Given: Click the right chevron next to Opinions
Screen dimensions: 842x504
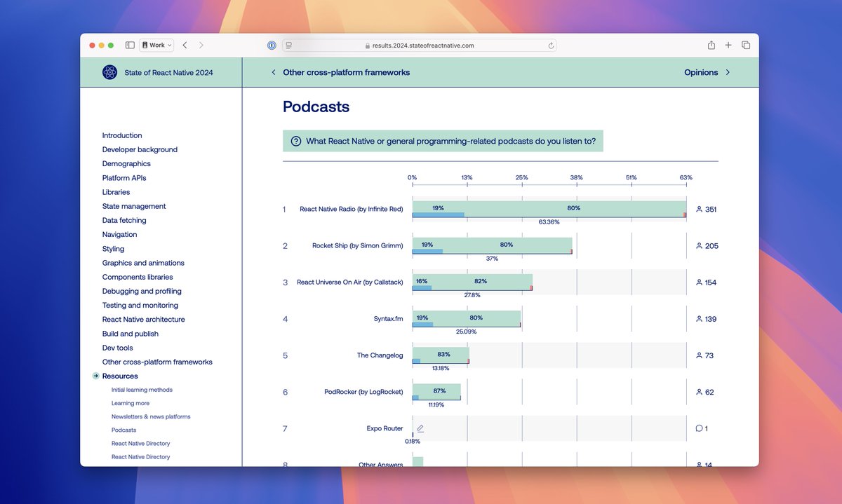Looking at the screenshot, I should [x=728, y=72].
